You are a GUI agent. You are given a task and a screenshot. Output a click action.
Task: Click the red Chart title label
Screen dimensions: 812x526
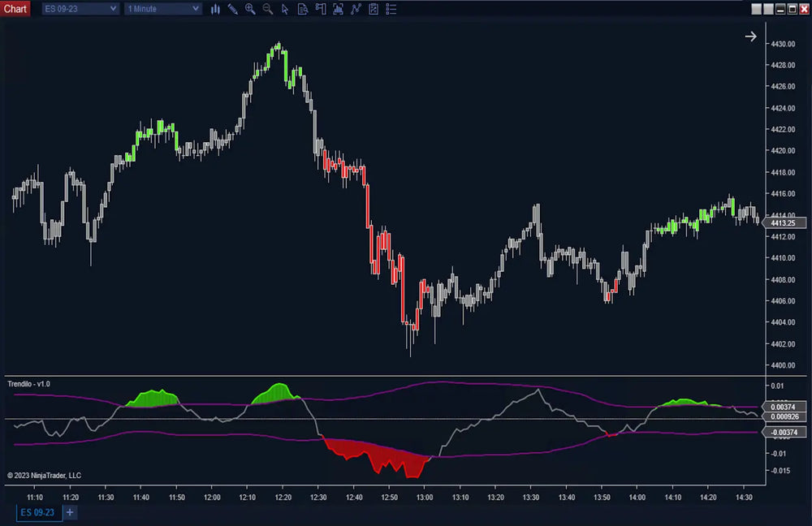tap(15, 9)
